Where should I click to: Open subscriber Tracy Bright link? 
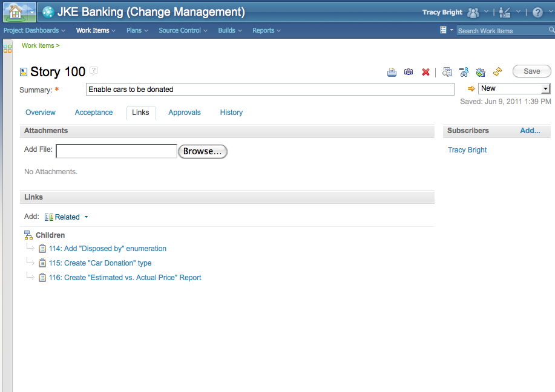point(467,150)
